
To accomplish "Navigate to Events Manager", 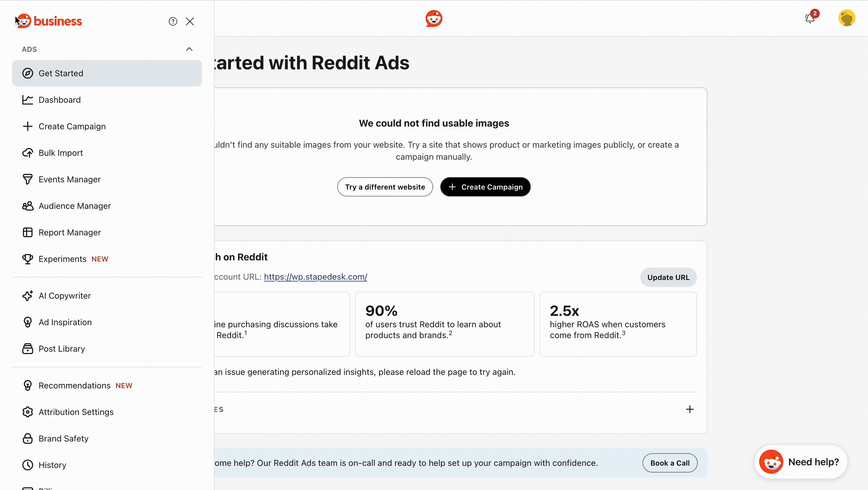I will [107, 179].
